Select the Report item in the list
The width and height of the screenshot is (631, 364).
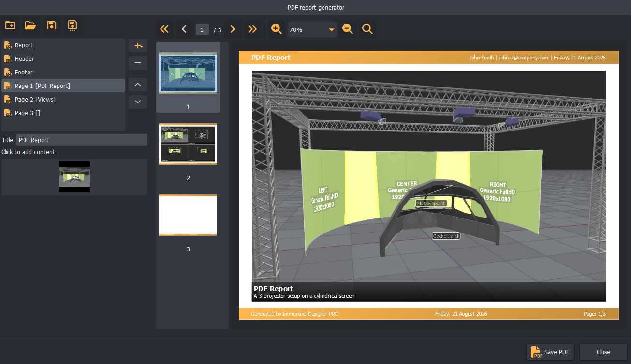click(x=63, y=45)
